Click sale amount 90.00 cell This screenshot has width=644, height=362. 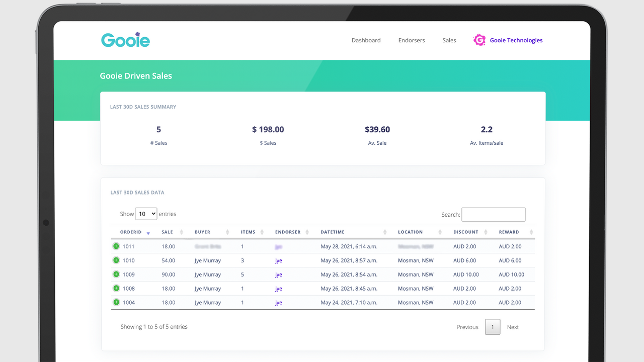[x=169, y=275]
